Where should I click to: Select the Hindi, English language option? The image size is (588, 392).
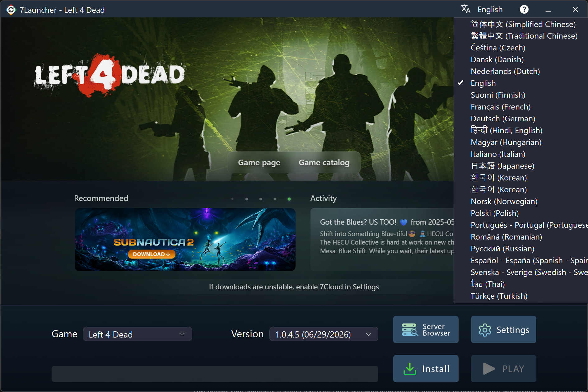[521, 131]
